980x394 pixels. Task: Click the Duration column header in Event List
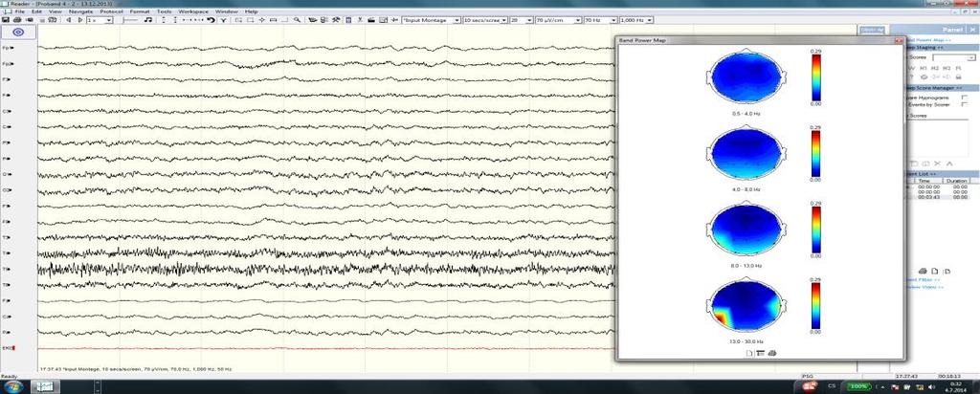click(956, 181)
